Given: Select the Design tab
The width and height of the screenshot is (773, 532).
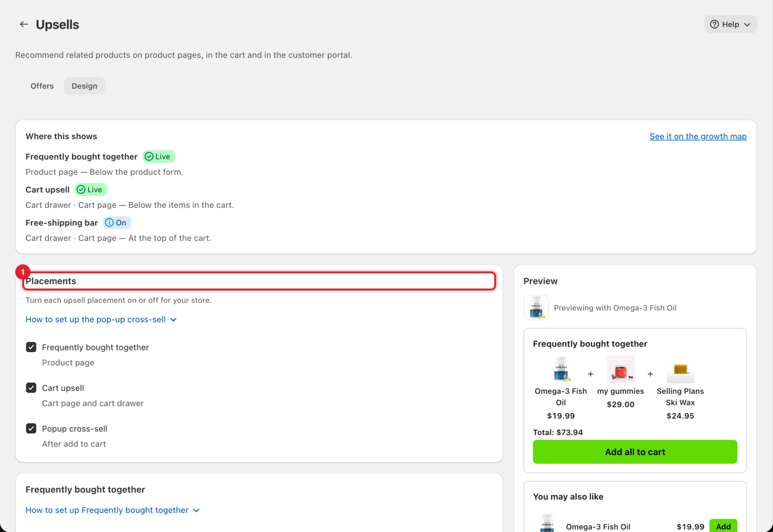Looking at the screenshot, I should 84,86.
